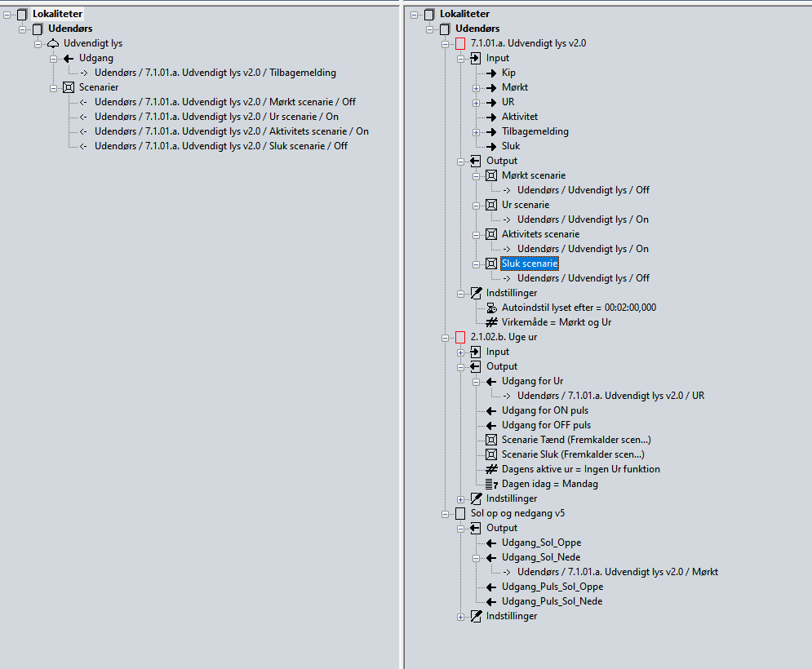
Task: Expand Indstillinger under Sol op og nedgang v5
Action: 461,616
